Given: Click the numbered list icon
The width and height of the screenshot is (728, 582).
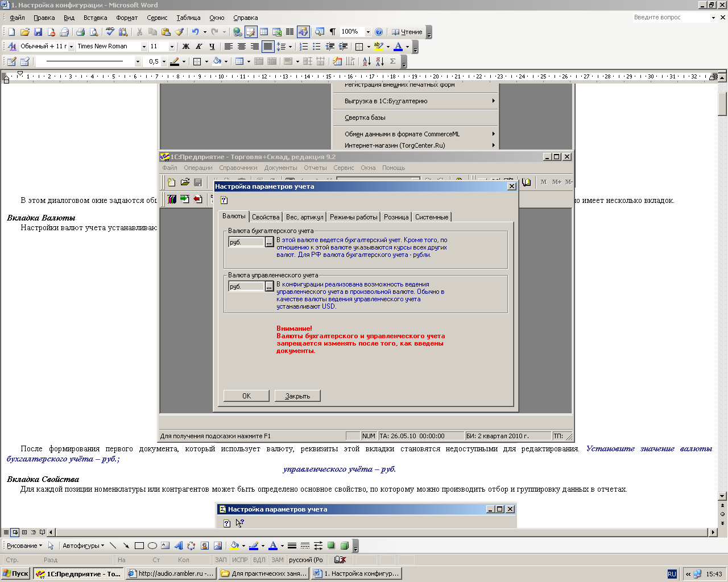Looking at the screenshot, I should (x=304, y=47).
